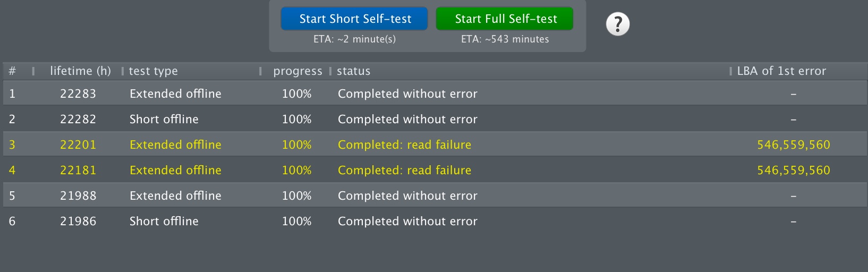Viewport: 868px width, 272px height.
Task: Click the 100% progress in row 1
Action: point(296,93)
